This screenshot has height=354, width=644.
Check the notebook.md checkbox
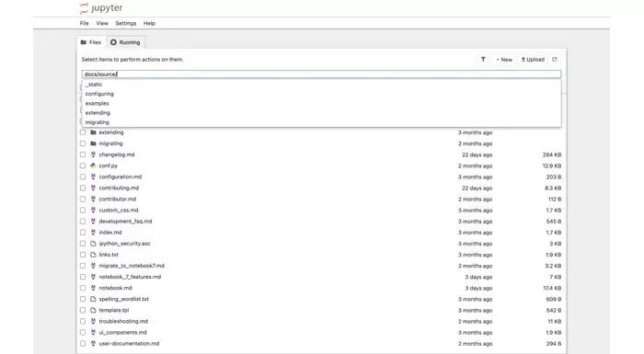(x=83, y=288)
